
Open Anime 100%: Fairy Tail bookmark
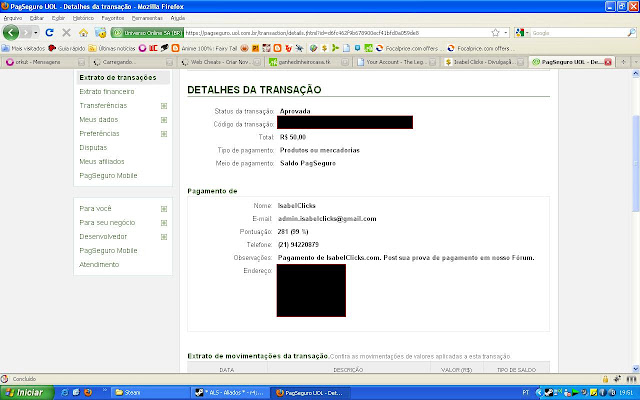pyautogui.click(x=204, y=48)
